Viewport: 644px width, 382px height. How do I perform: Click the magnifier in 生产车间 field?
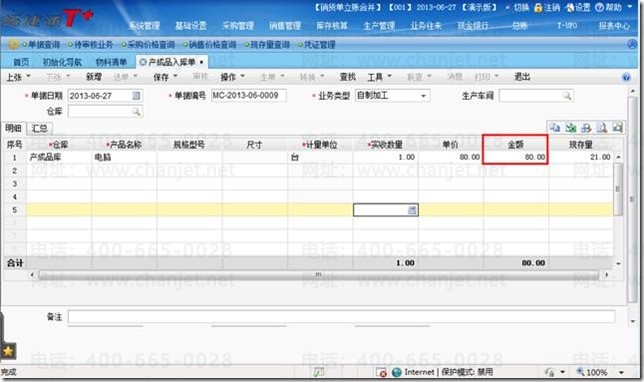click(567, 96)
